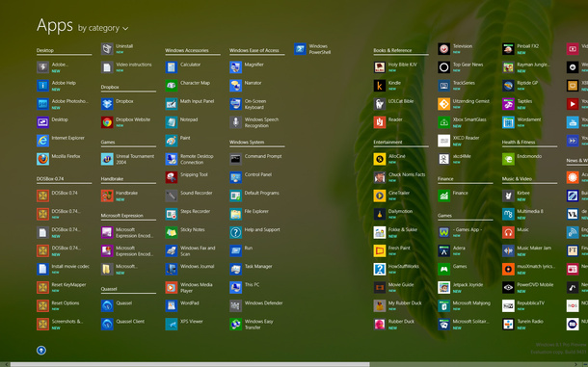588x367 pixels.
Task: Launch Xbox SmartGlass
Action: 463,122
